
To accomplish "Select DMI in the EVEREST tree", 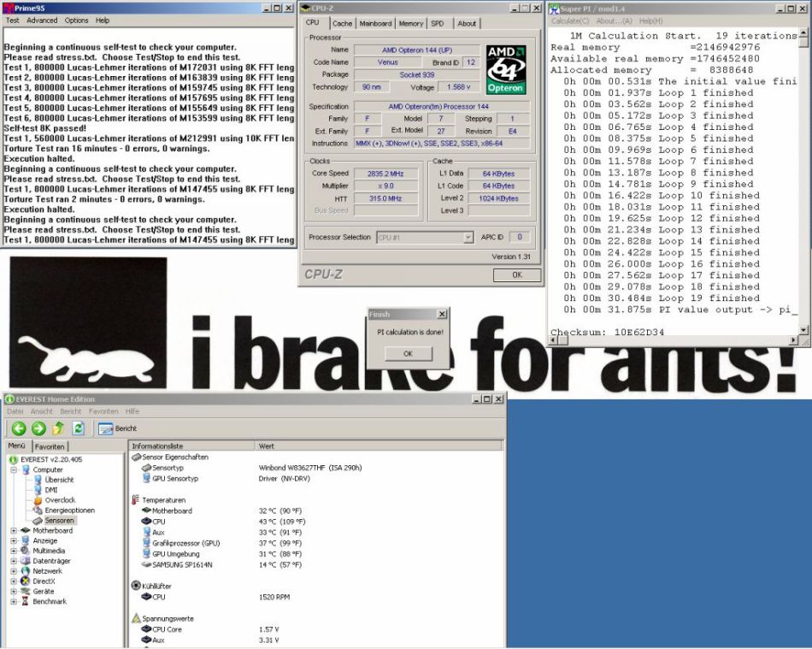I will [50, 490].
